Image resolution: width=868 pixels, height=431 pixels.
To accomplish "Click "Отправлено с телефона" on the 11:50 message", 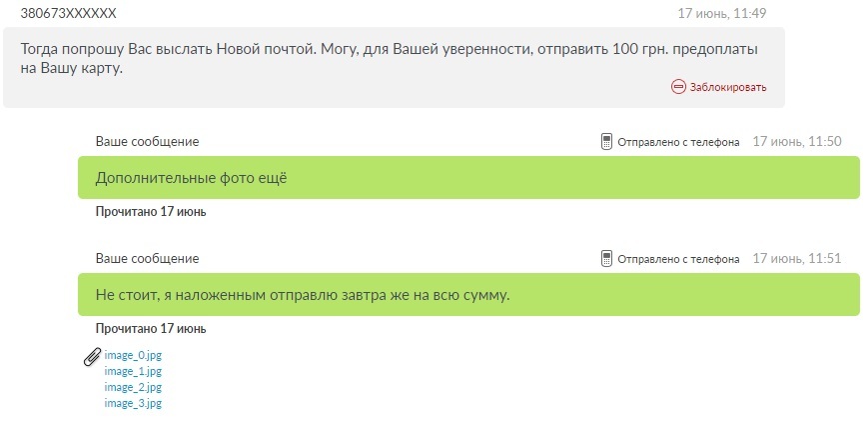I will 678,142.
